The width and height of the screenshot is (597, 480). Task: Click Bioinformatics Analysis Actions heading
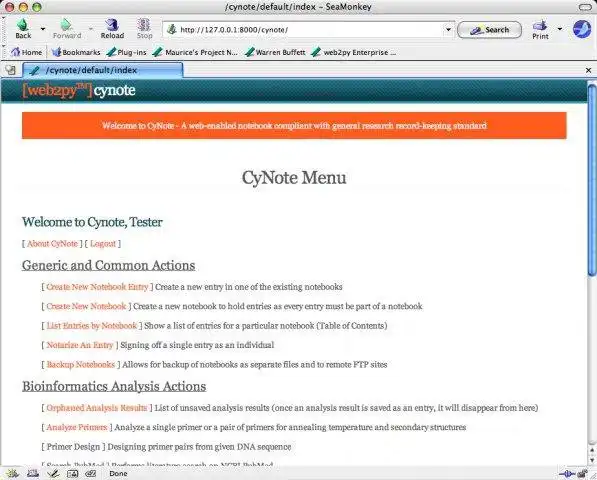(x=114, y=386)
